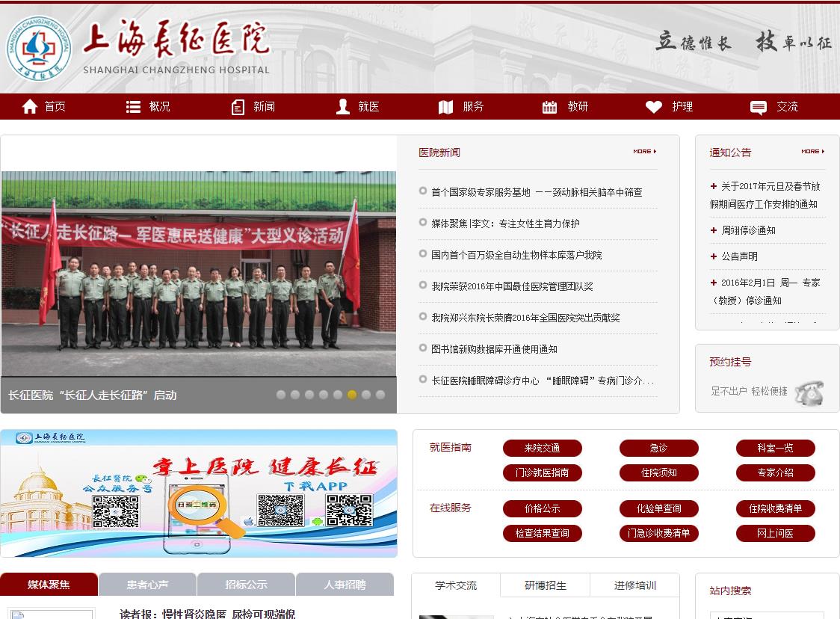This screenshot has width=840, height=619.
Task: Open news 国内首个百万级全自动生物样本库落户我院
Action: (516, 255)
